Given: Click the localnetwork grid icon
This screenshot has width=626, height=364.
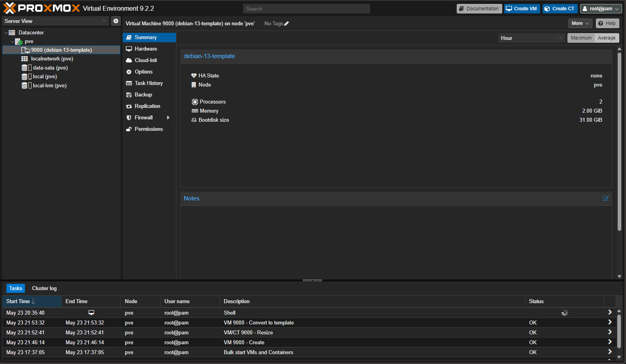Looking at the screenshot, I should 25,59.
